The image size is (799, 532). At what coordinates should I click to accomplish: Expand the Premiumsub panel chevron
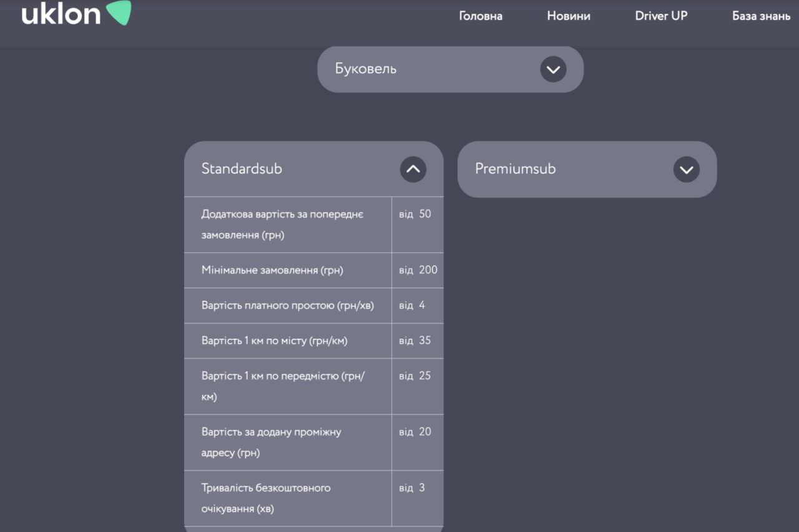click(687, 170)
